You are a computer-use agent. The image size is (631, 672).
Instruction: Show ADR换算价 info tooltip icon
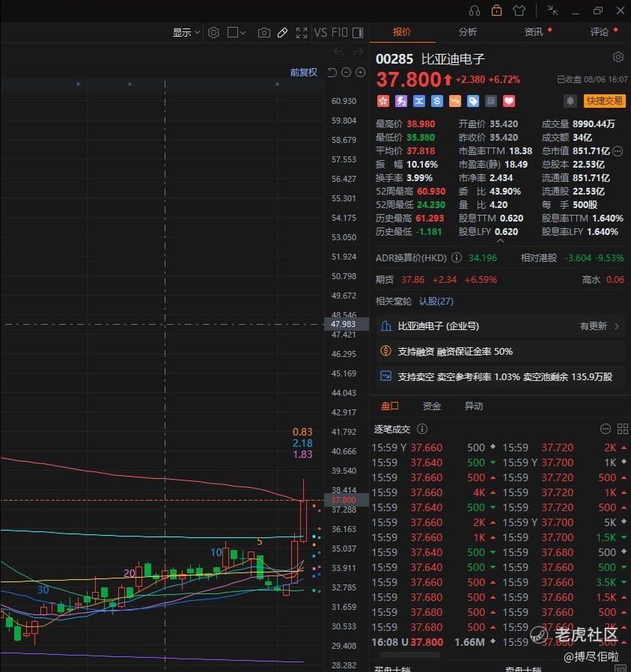click(x=457, y=257)
